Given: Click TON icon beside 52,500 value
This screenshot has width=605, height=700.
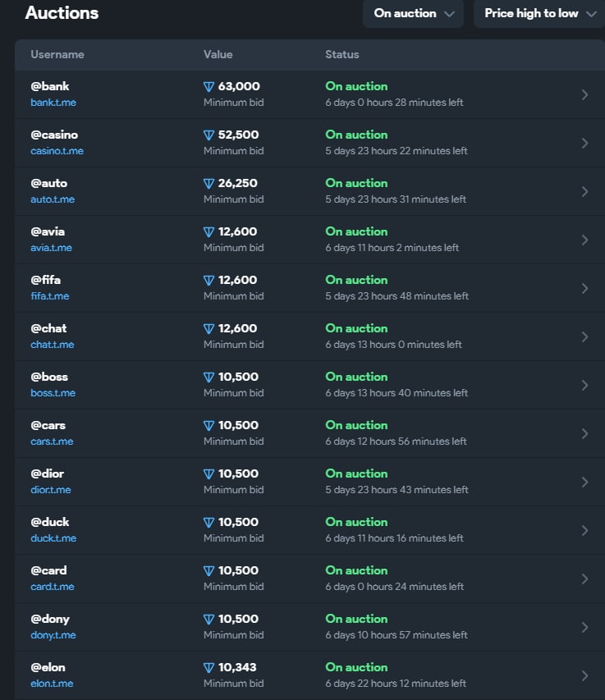Looking at the screenshot, I should click(209, 135).
